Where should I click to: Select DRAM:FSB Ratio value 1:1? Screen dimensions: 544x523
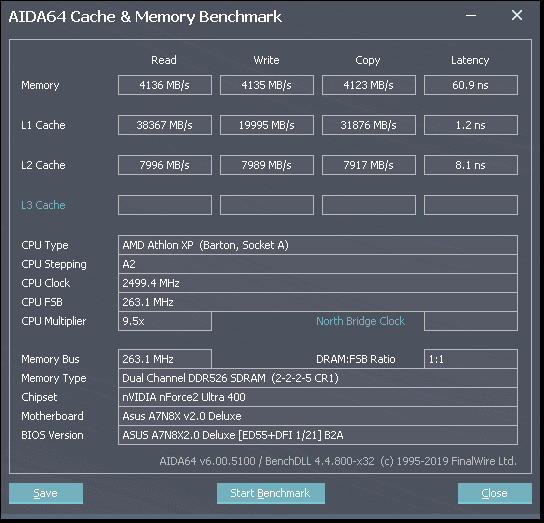(x=471, y=359)
